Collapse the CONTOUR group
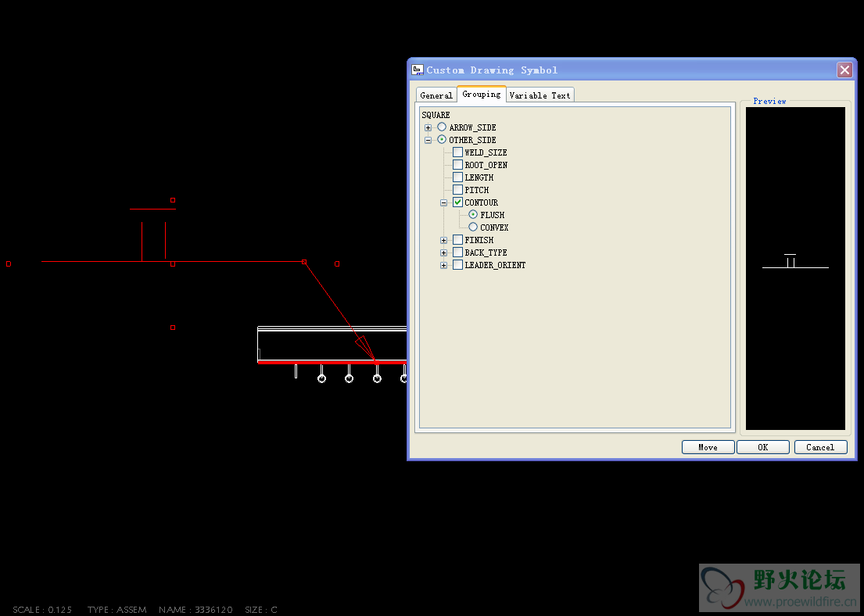This screenshot has width=864, height=616. click(443, 202)
